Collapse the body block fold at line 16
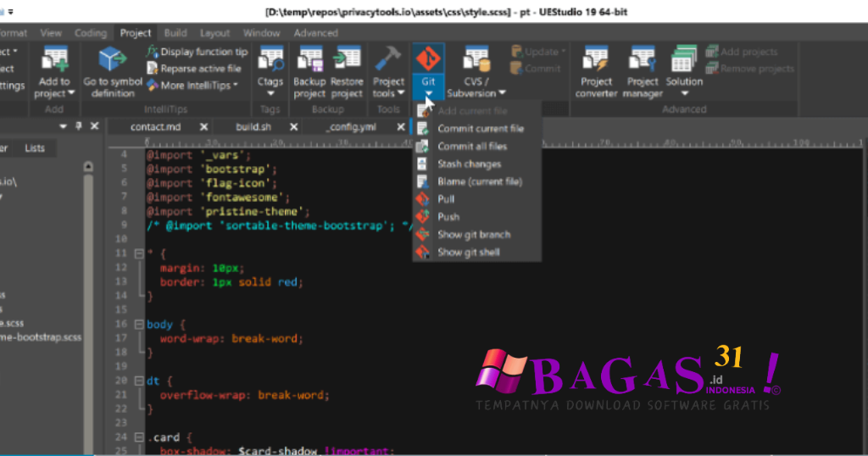This screenshot has width=868, height=456. 139,325
